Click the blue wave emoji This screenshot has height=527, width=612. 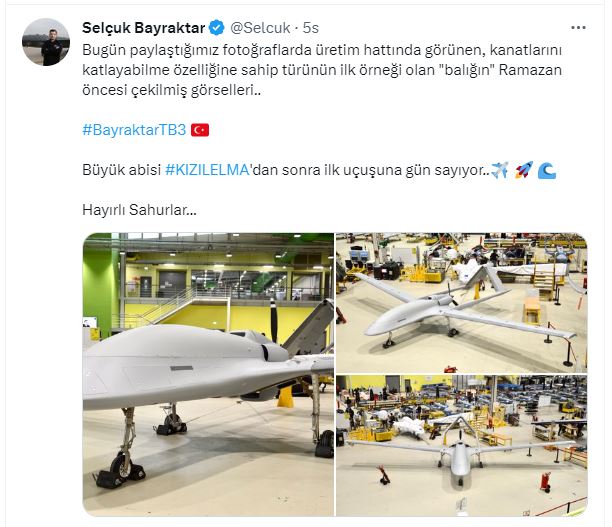tap(546, 171)
